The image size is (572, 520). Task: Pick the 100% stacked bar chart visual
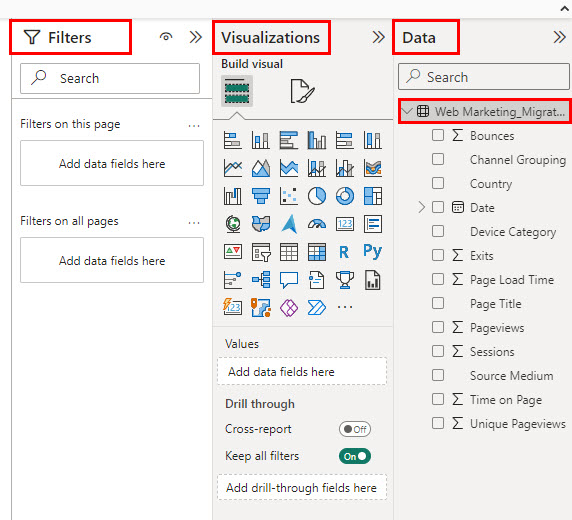pos(345,140)
